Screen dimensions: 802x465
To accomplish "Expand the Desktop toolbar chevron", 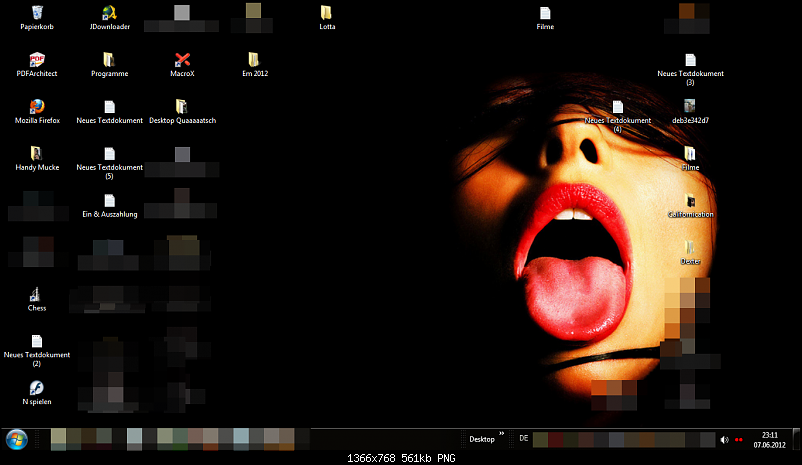I will (501, 435).
